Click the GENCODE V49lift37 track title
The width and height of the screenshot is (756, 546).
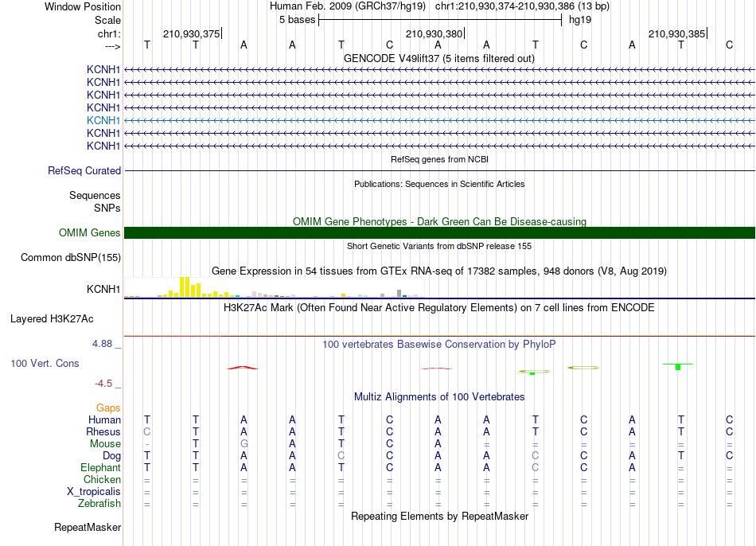pos(439,59)
